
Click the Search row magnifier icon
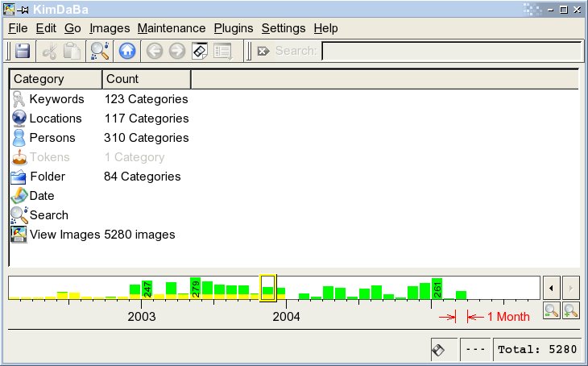click(19, 215)
